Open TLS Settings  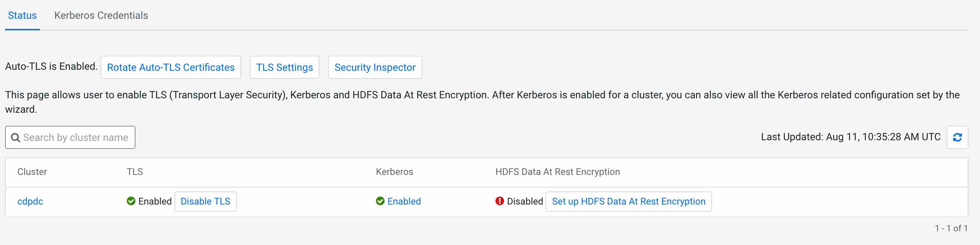[284, 67]
